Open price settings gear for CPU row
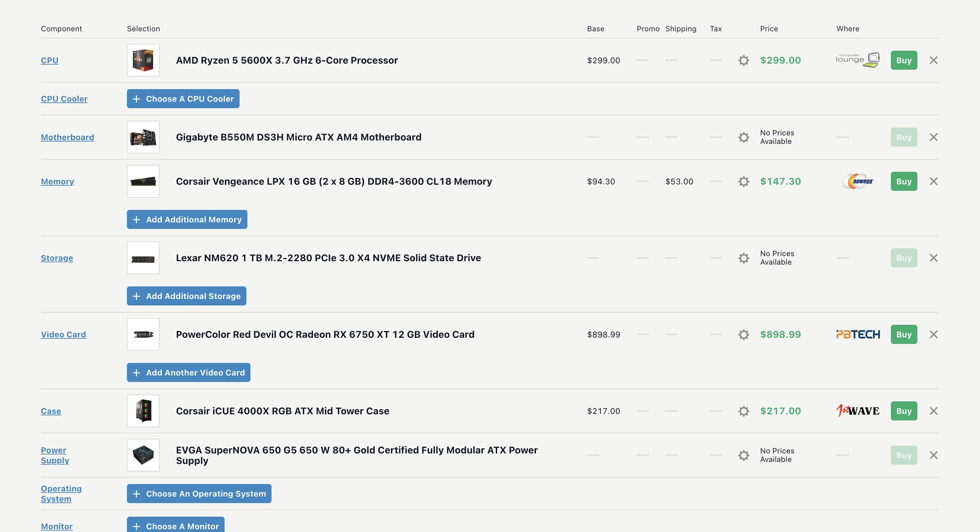The image size is (980, 532). point(744,60)
